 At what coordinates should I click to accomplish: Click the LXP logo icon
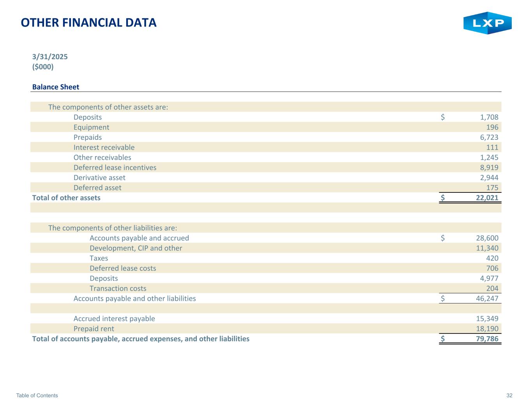click(x=487, y=23)
